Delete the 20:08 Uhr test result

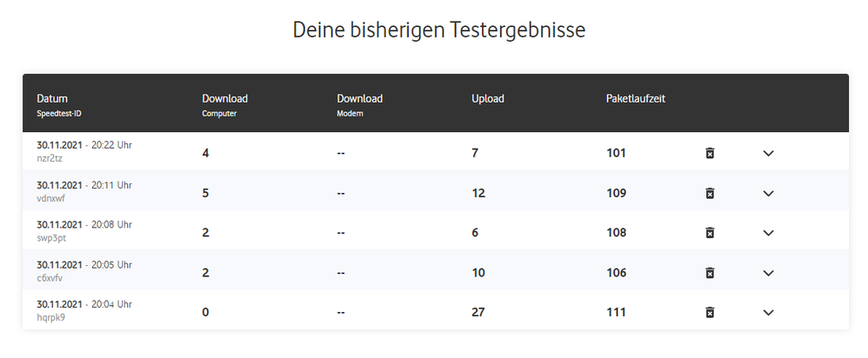point(710,233)
